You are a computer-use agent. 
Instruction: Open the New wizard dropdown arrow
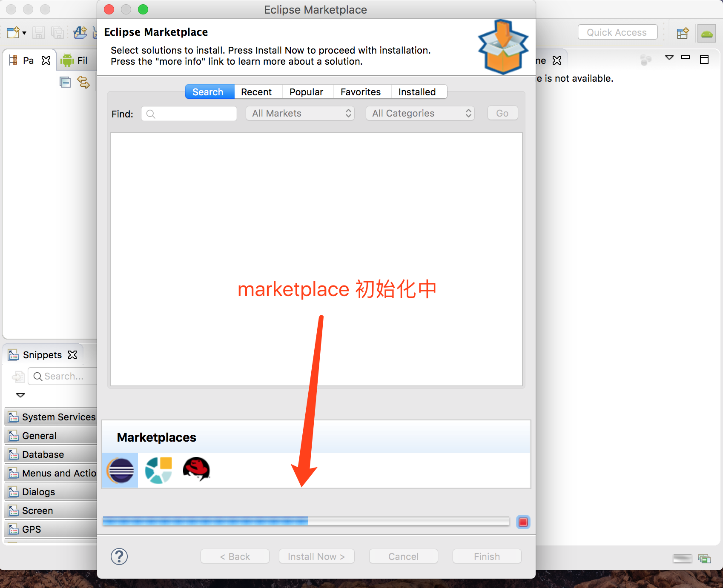[24, 33]
